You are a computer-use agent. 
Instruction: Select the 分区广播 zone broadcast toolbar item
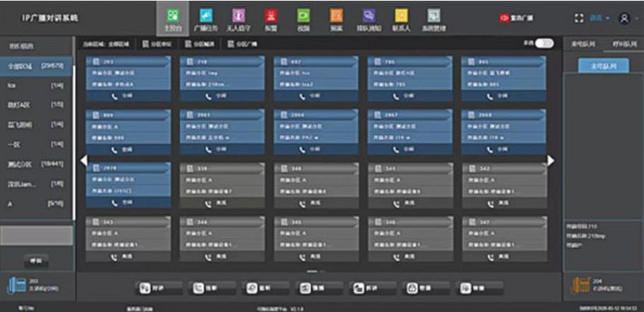(242, 44)
